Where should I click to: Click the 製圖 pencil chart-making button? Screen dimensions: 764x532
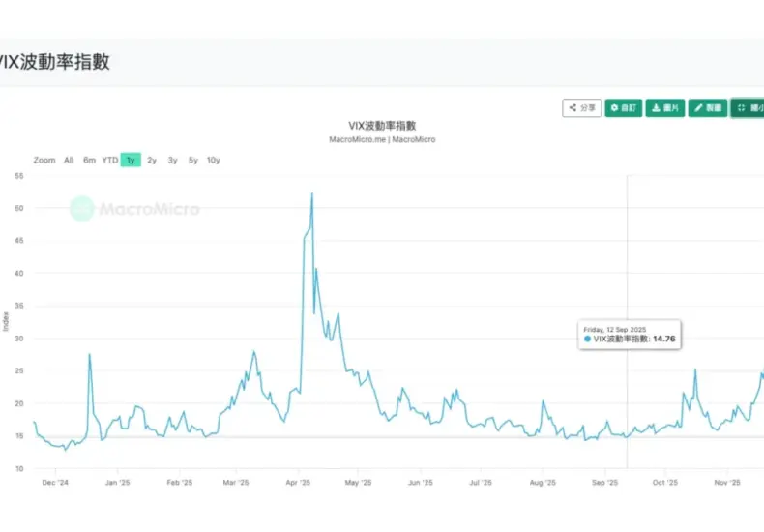708,108
